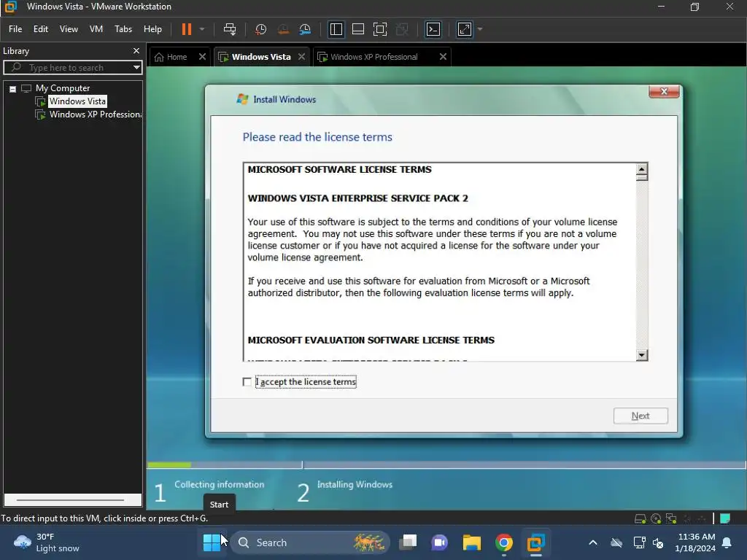This screenshot has width=747, height=560.
Task: Open the clock showing 11:36 AM
Action: 695,542
